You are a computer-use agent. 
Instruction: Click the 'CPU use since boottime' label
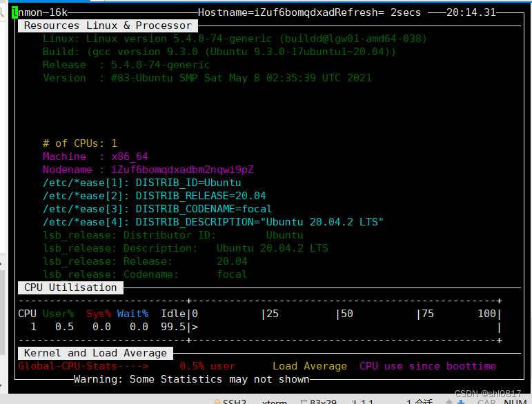(x=428, y=366)
